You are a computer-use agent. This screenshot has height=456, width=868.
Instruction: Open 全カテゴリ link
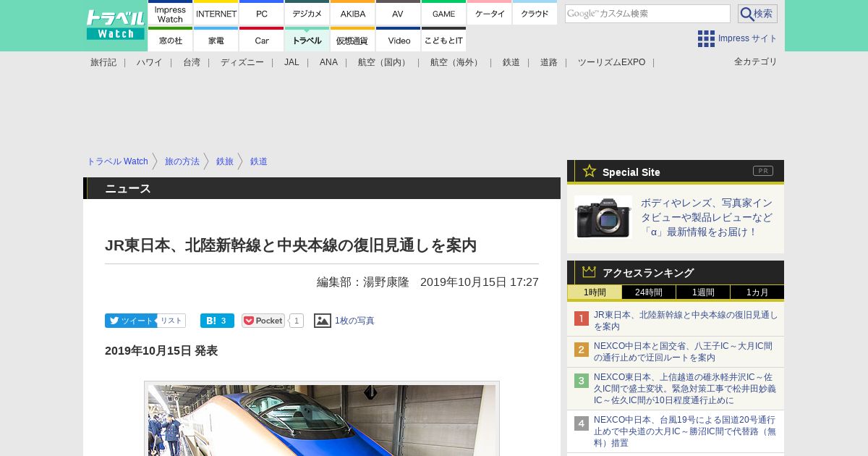(756, 62)
